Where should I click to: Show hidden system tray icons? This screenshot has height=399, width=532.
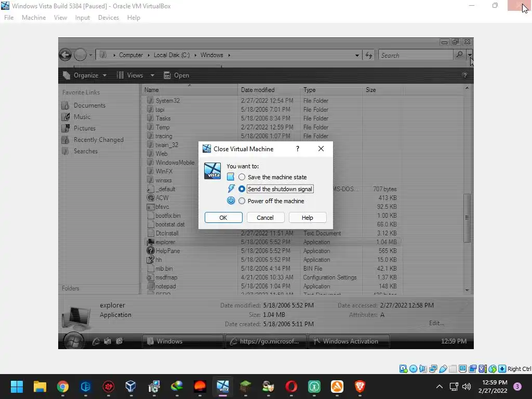pos(440,387)
